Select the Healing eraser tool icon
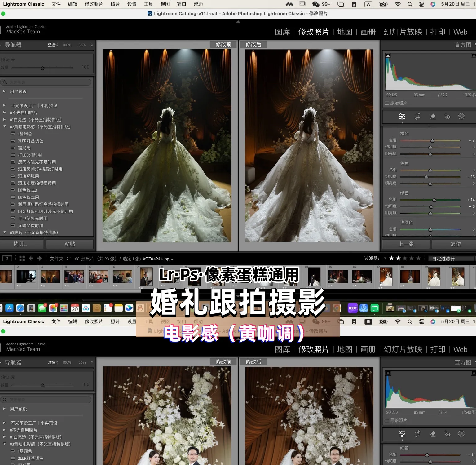 [x=433, y=117]
